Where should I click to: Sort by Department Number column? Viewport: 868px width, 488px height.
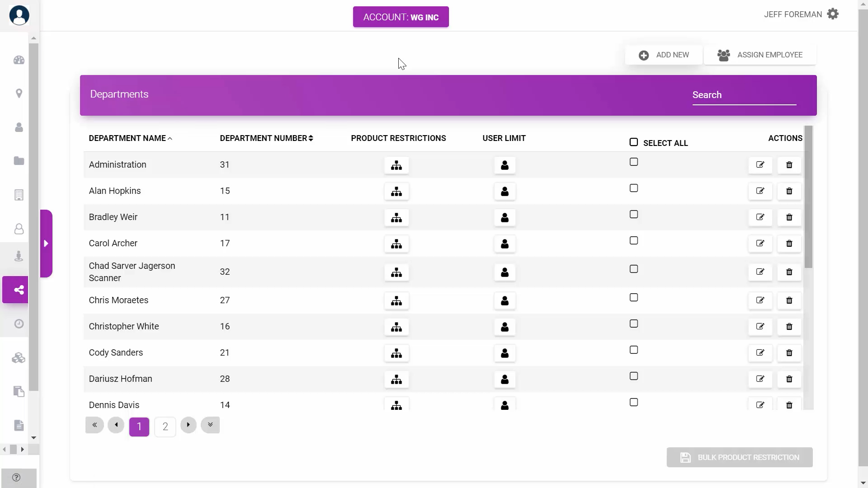pyautogui.click(x=266, y=138)
